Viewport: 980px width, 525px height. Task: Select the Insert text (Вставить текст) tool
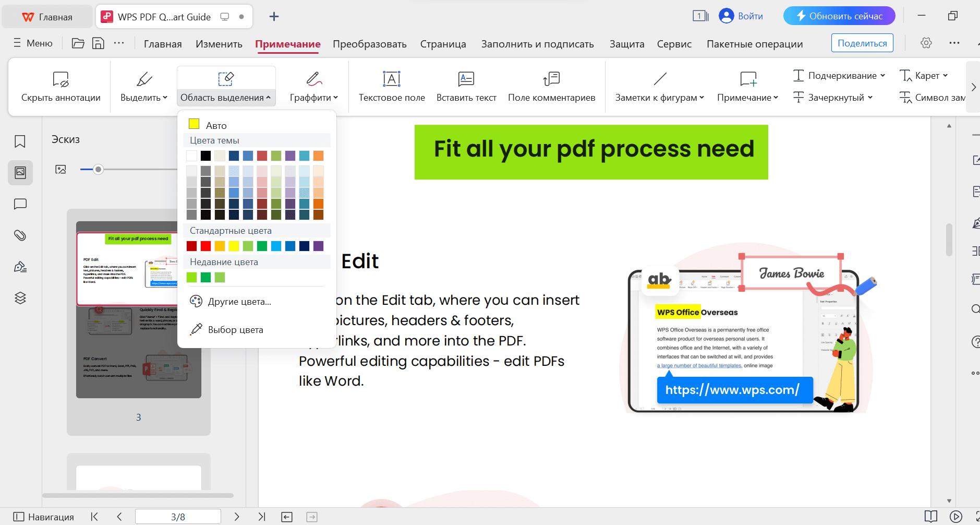466,86
